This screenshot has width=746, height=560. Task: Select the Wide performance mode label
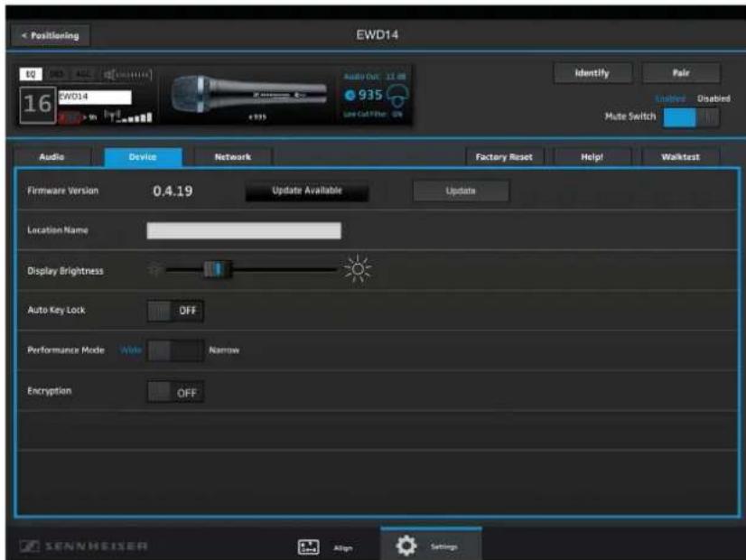tap(131, 350)
